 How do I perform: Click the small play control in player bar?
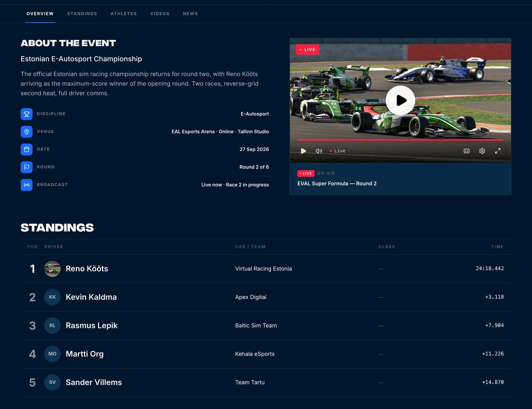(x=303, y=151)
